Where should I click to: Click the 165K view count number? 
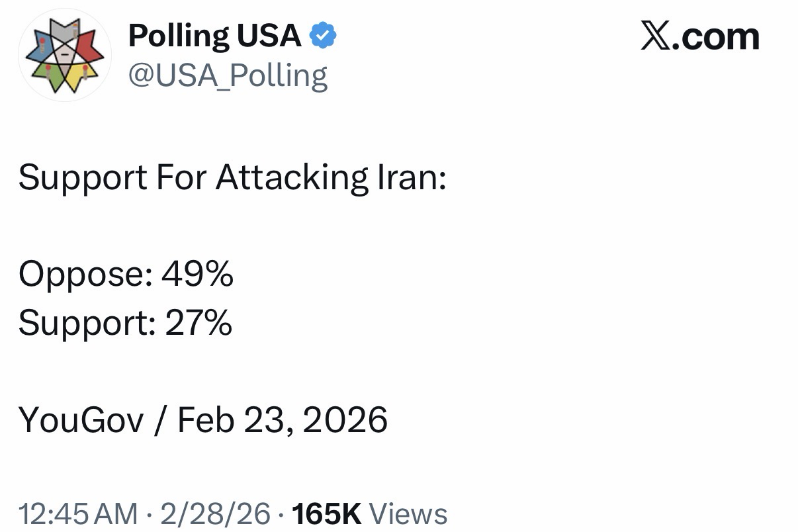coord(326,514)
